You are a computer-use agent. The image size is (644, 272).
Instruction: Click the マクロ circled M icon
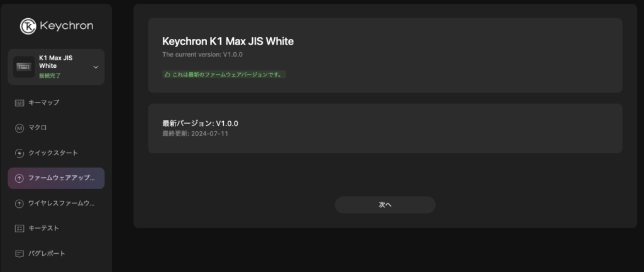point(19,128)
